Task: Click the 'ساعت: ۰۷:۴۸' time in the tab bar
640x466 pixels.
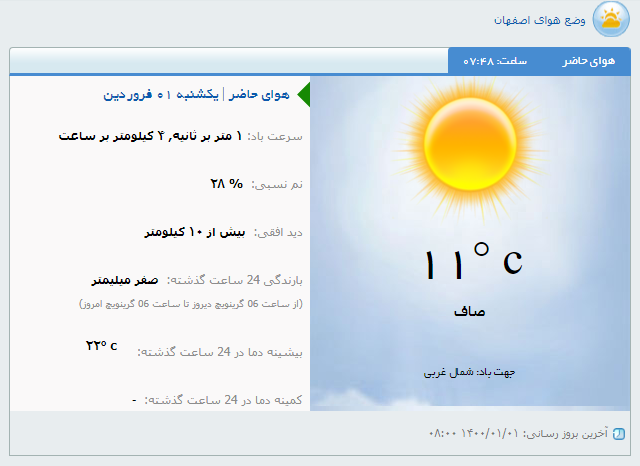Action: tap(496, 61)
